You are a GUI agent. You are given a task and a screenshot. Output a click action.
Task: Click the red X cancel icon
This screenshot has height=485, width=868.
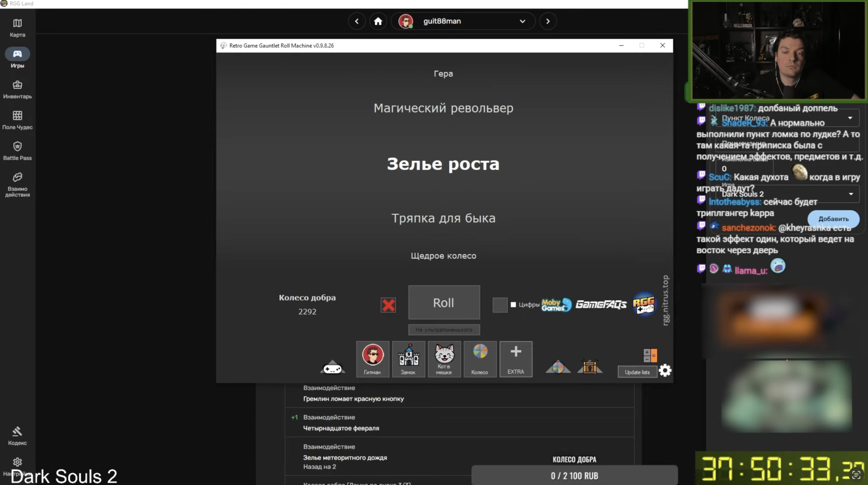[x=388, y=305]
